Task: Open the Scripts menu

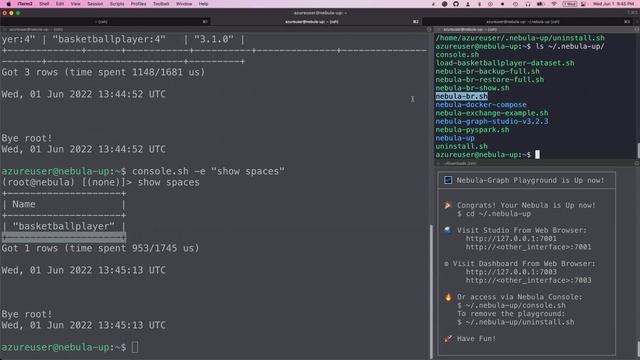Action: [117, 4]
